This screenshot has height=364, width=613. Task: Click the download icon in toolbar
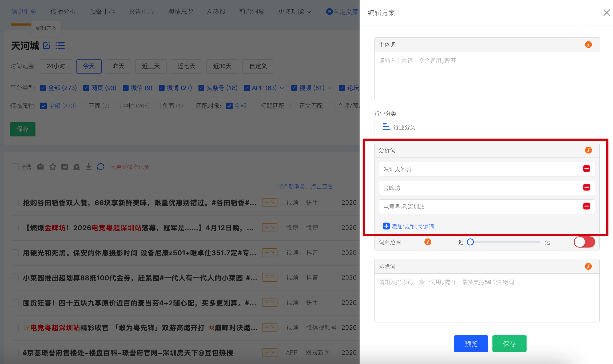[89, 167]
